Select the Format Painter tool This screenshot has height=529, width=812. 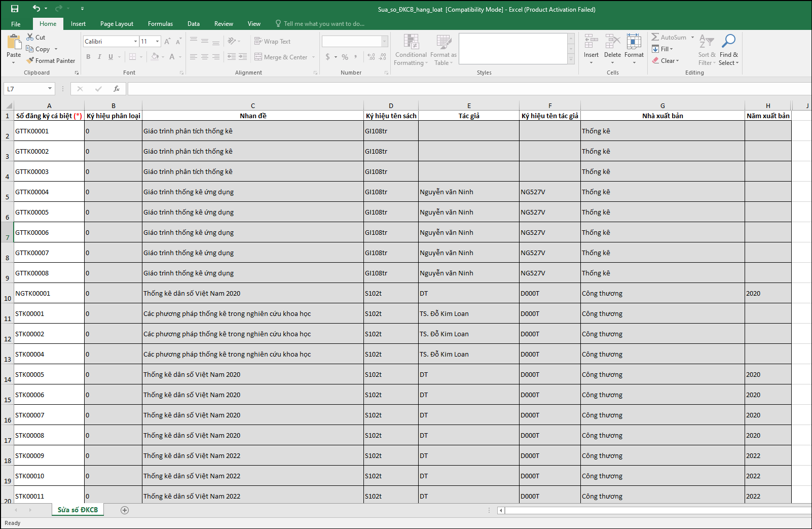point(51,61)
